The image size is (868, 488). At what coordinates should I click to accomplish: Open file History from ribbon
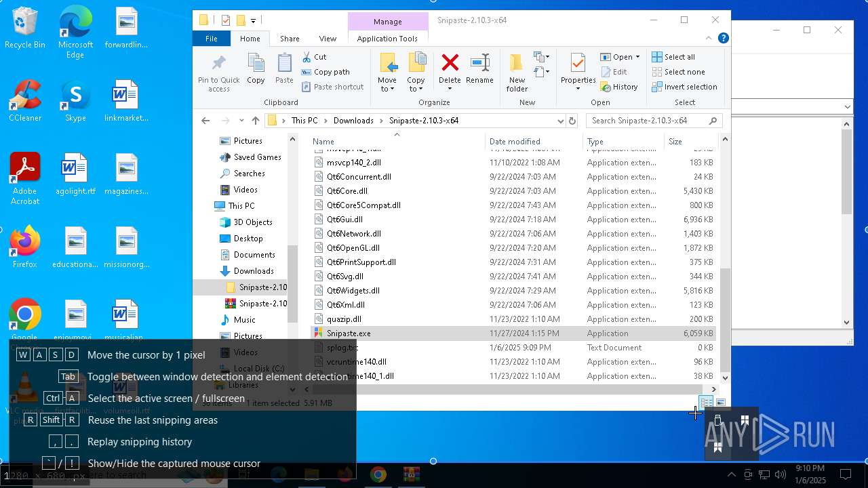619,87
